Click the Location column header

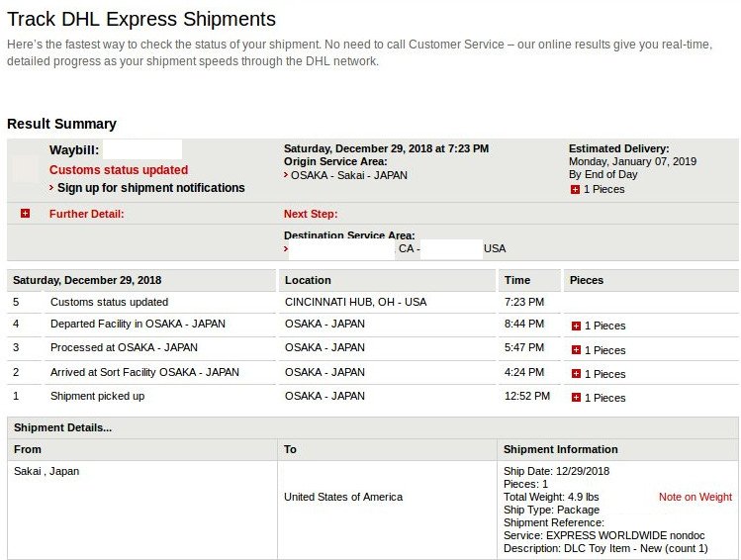(308, 280)
